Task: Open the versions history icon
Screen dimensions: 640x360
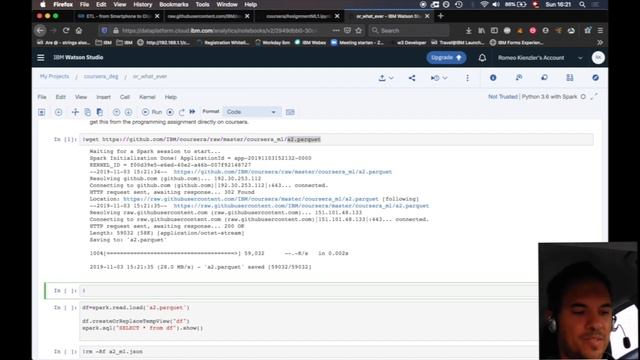Action: tap(544, 78)
